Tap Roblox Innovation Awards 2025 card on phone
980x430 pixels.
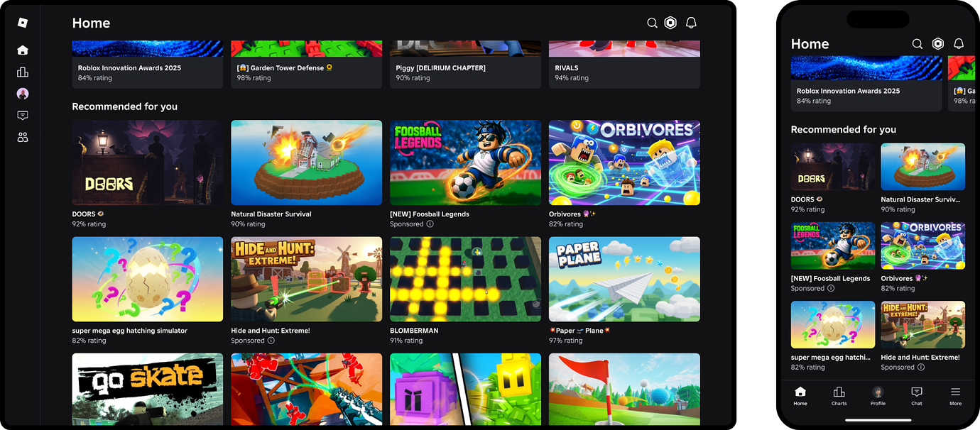pyautogui.click(x=866, y=84)
